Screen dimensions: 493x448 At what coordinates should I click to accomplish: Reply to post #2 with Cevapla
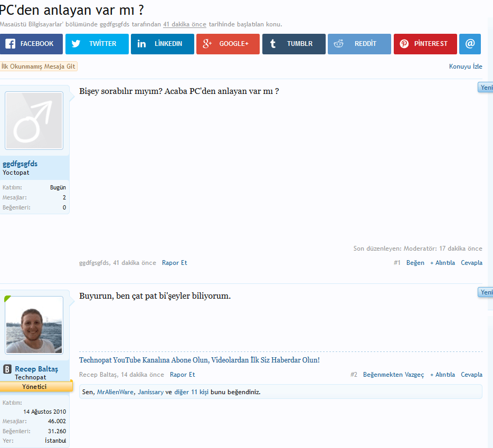tap(471, 375)
